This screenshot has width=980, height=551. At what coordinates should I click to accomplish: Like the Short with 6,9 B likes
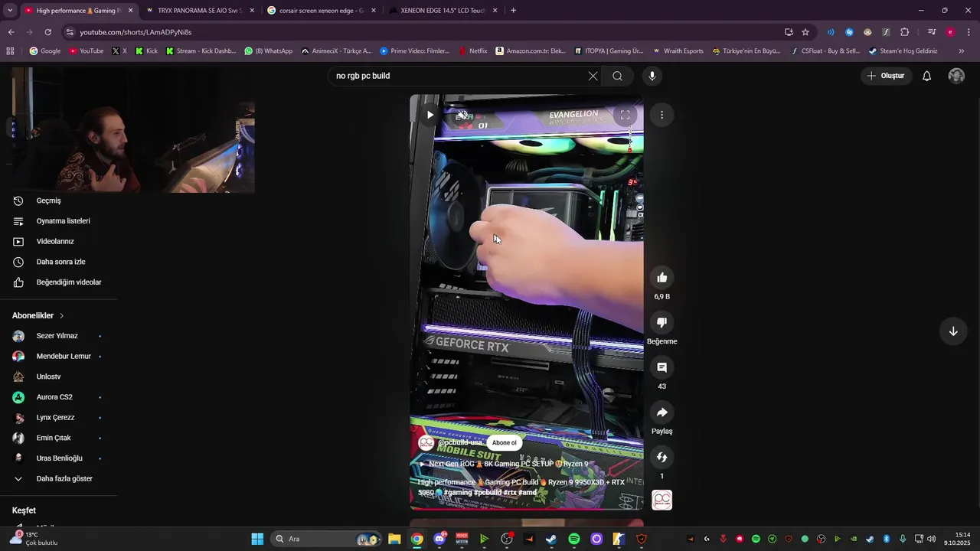coord(662,278)
